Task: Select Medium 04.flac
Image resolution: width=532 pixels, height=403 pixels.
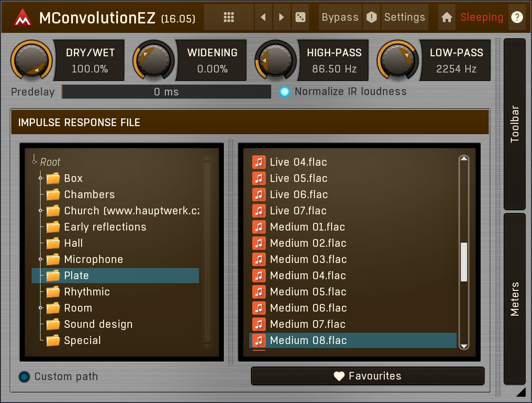Action: click(x=353, y=276)
